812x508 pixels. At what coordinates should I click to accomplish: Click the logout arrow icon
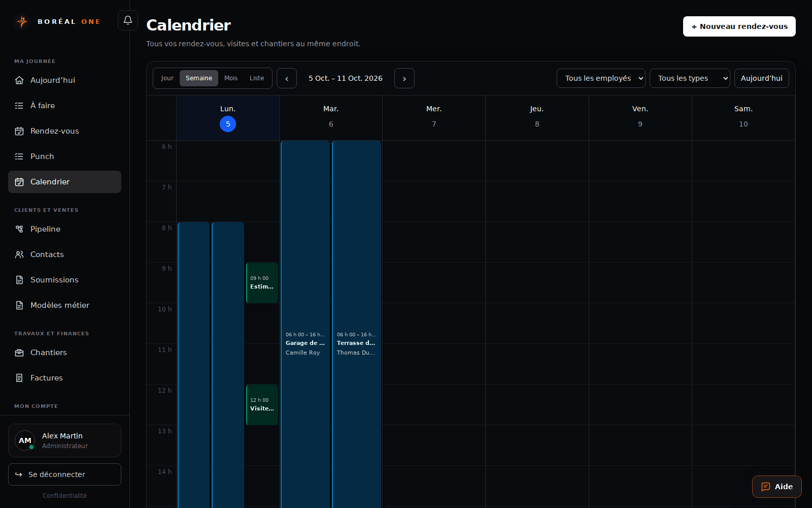[19, 474]
